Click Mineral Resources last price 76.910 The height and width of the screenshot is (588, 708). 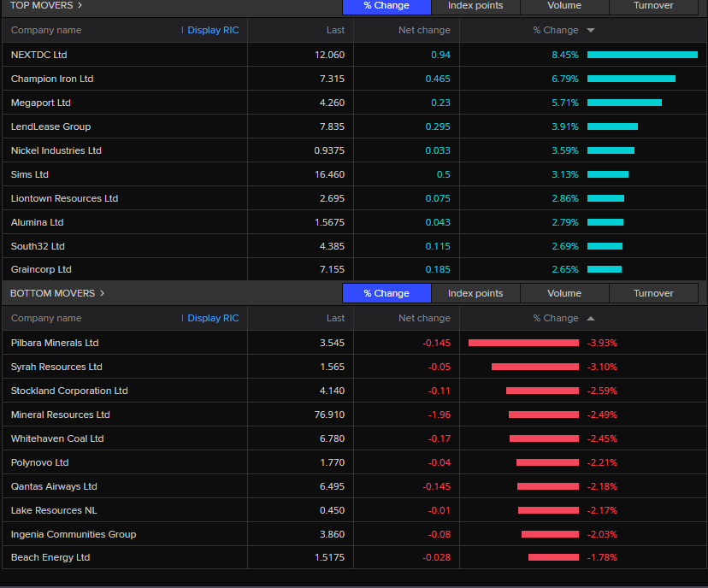click(x=329, y=415)
